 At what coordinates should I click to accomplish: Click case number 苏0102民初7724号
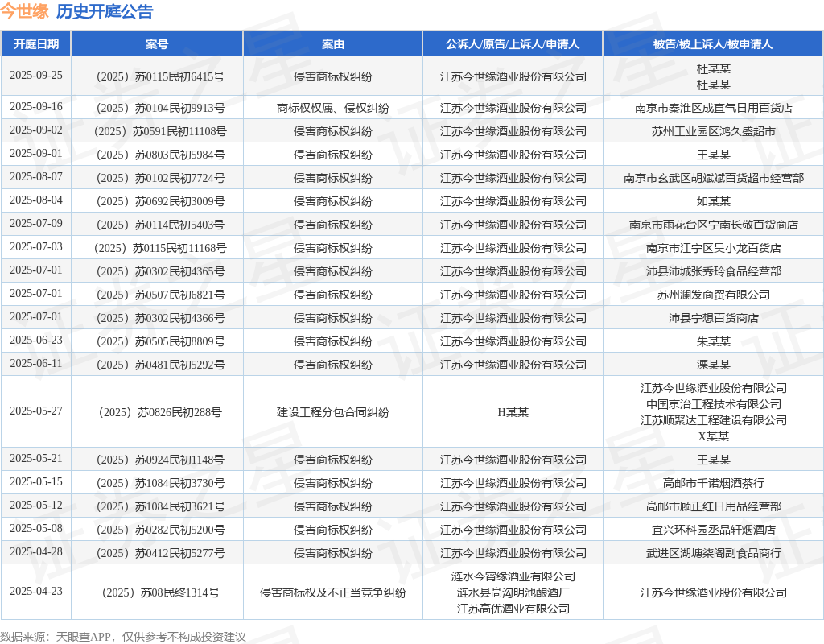pyautogui.click(x=160, y=178)
